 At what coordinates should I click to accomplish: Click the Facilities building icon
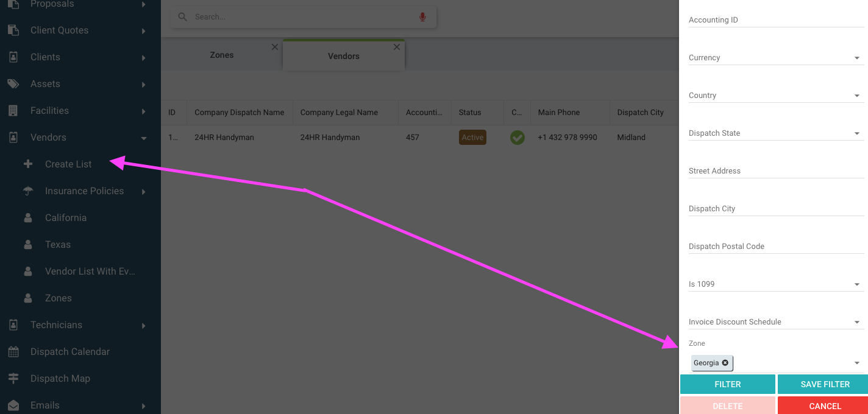click(x=13, y=111)
